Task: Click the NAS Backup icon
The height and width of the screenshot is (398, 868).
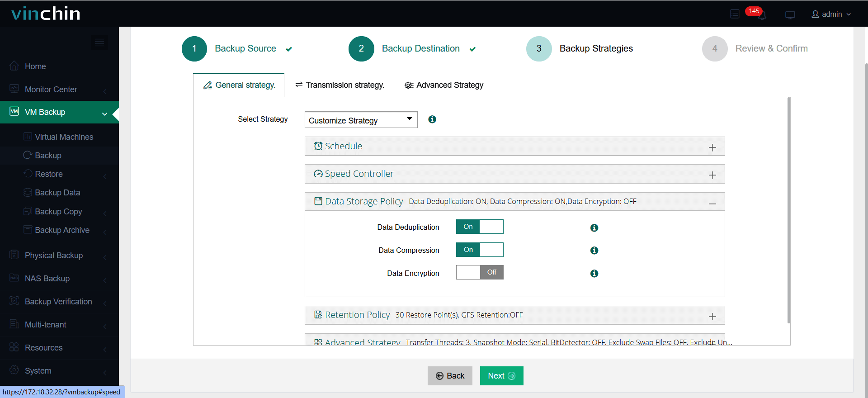Action: (x=14, y=278)
